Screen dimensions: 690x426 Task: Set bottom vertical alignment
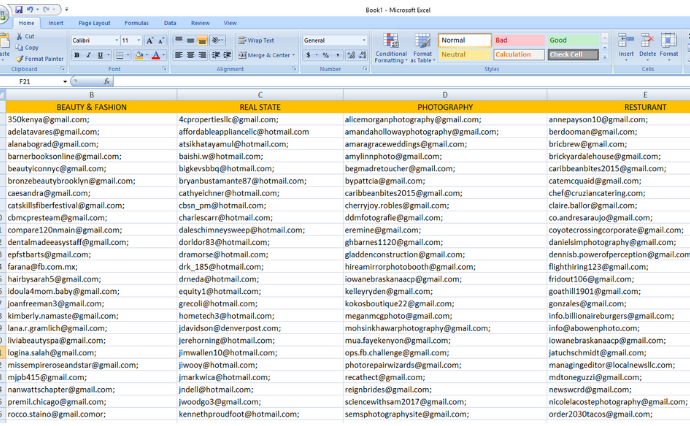point(202,40)
